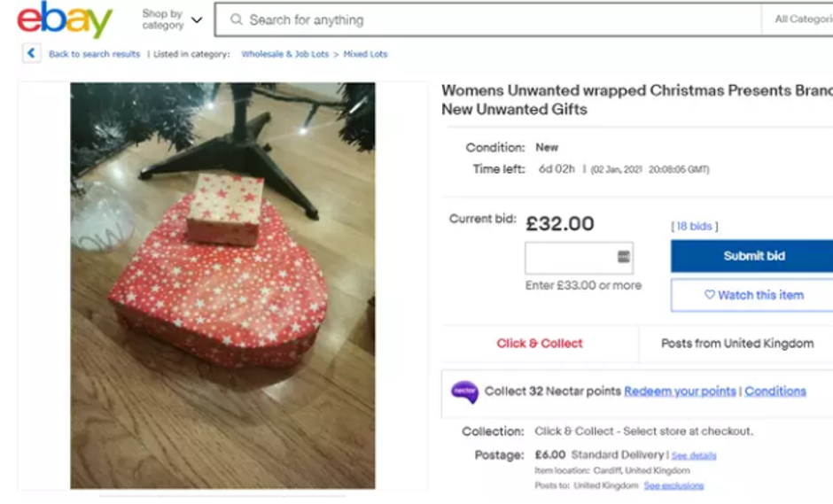Click Back to search results link
The image size is (833, 504).
coord(95,54)
